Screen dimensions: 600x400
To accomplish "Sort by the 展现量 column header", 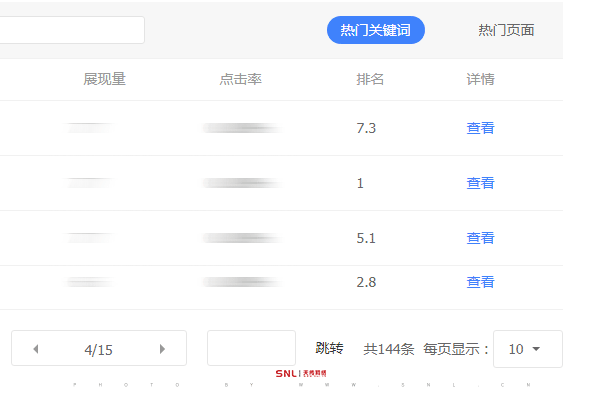I will point(104,79).
